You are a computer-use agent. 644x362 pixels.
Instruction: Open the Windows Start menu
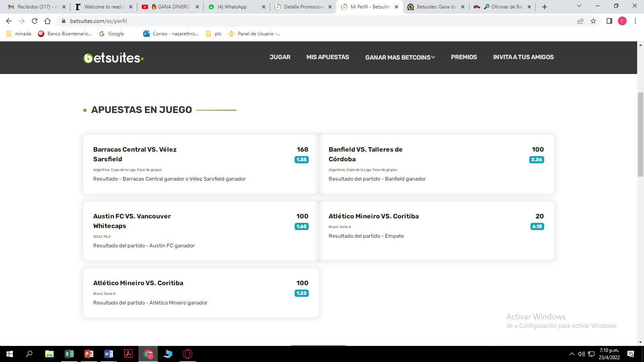pos(10,354)
